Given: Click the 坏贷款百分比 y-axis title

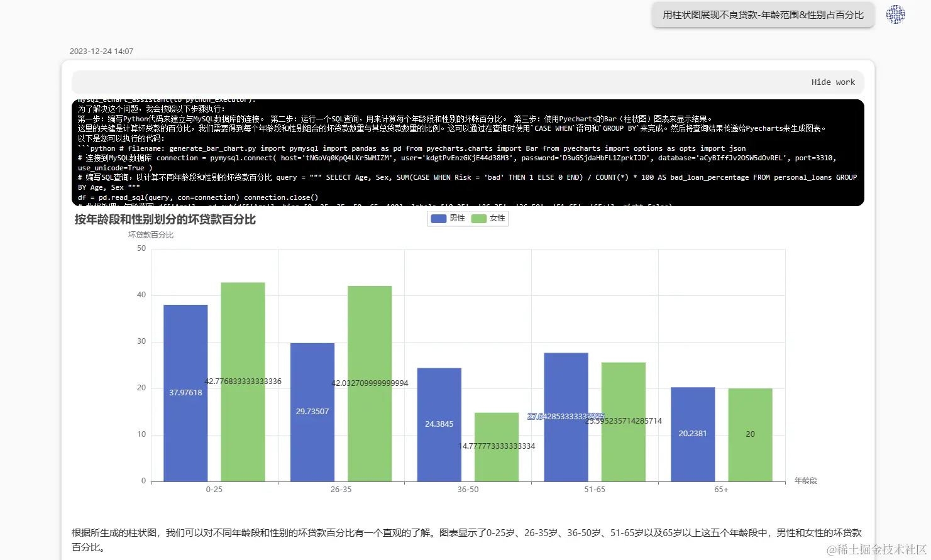Looking at the screenshot, I should pyautogui.click(x=151, y=235).
